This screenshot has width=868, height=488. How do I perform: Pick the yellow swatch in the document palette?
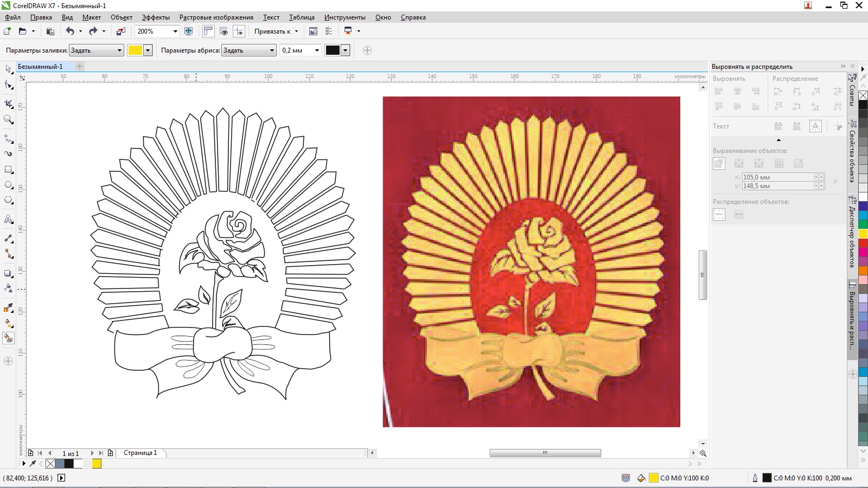pos(97,464)
